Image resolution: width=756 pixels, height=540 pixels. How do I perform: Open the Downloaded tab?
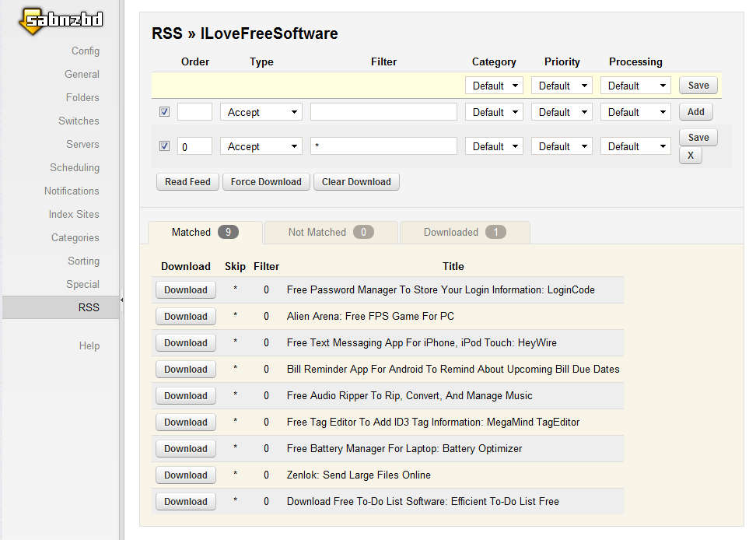click(x=464, y=232)
